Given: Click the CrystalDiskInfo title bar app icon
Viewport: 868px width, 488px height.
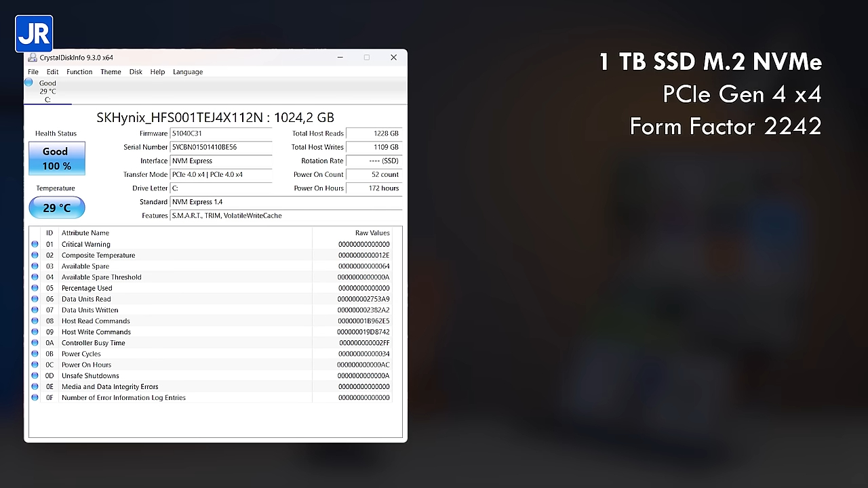Looking at the screenshot, I should 33,58.
